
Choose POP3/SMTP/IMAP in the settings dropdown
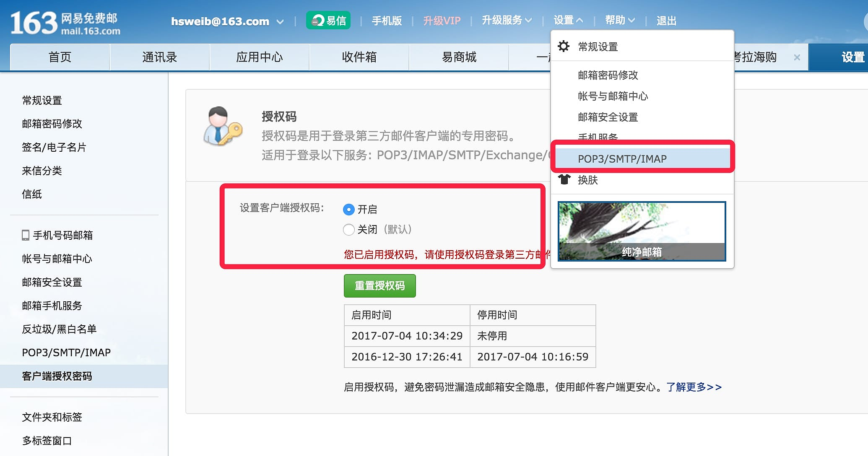pos(622,159)
